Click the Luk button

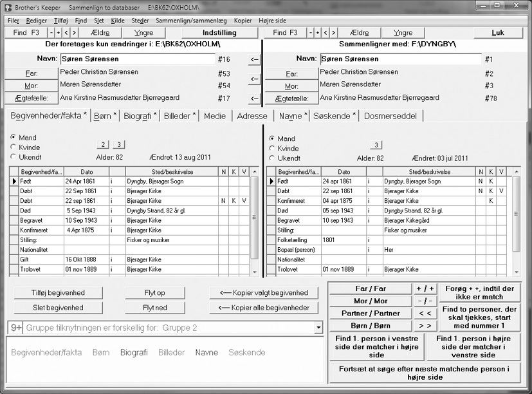click(x=498, y=33)
